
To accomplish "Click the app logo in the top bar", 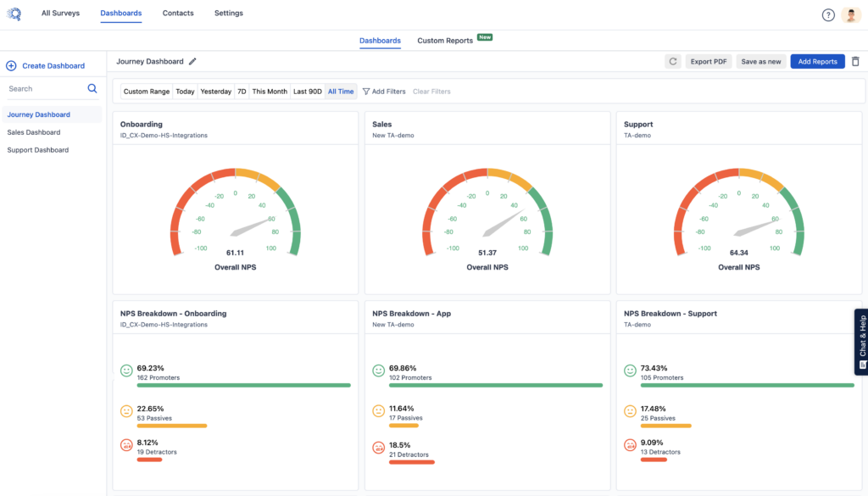I will 14,14.
